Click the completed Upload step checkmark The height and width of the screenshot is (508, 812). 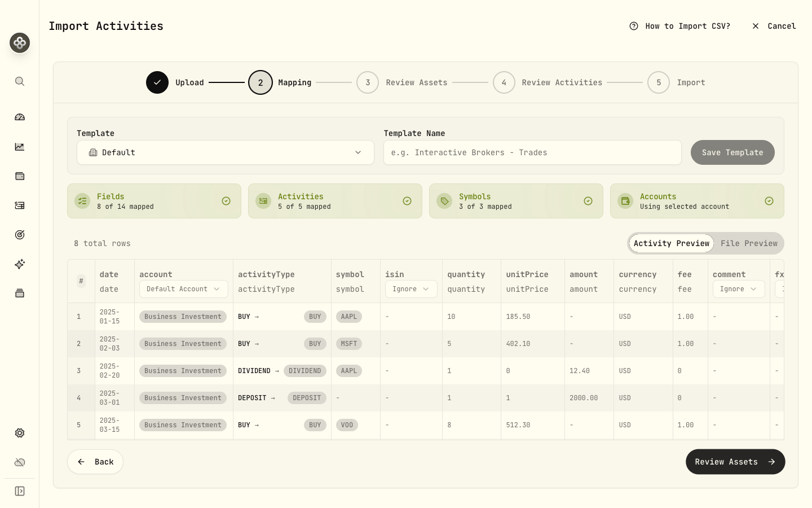[x=157, y=82]
